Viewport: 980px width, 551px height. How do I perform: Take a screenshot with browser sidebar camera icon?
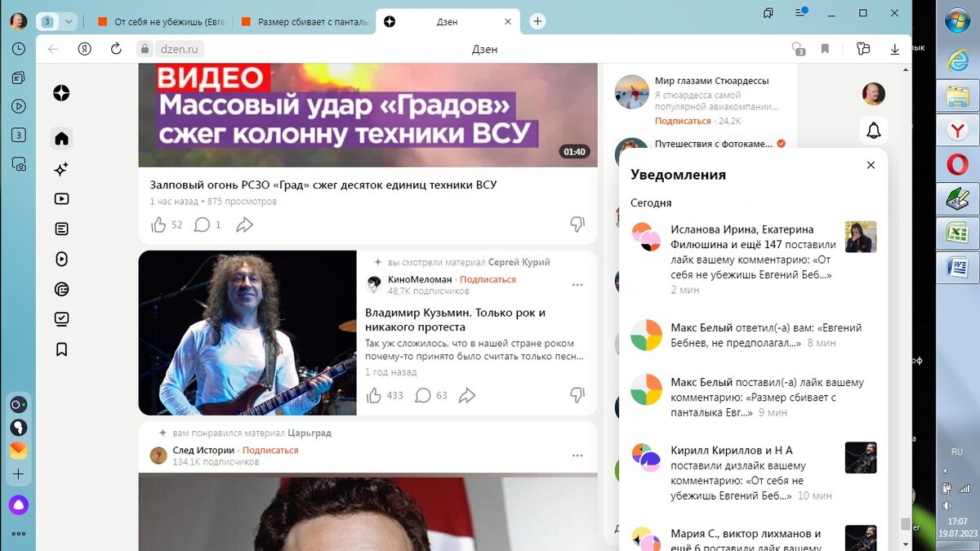(x=19, y=164)
